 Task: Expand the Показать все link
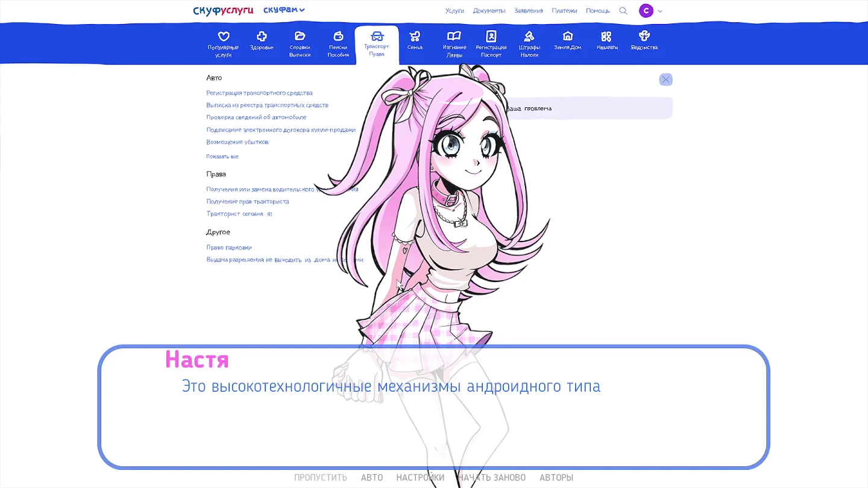pyautogui.click(x=222, y=157)
